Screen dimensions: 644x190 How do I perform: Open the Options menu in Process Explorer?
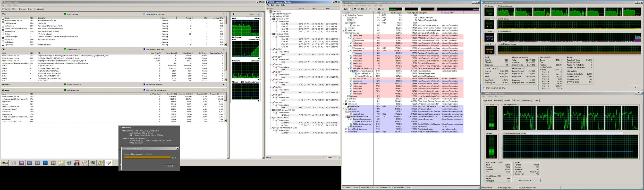click(x=350, y=5)
